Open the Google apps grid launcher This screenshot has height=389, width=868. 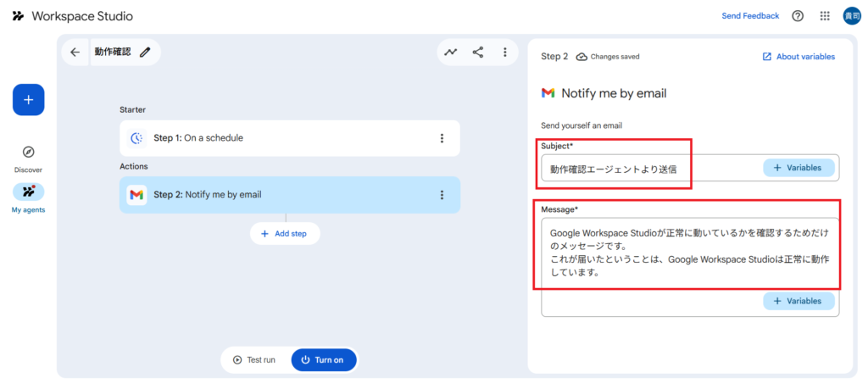825,16
